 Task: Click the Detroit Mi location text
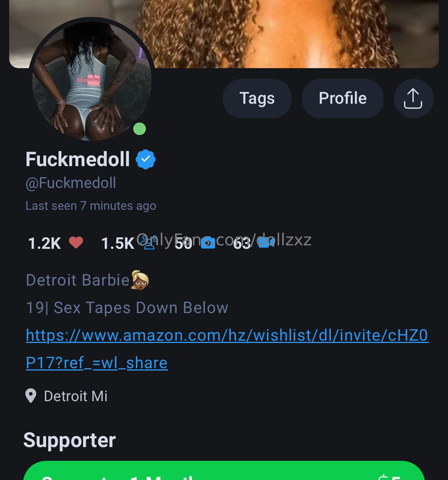[x=75, y=396]
